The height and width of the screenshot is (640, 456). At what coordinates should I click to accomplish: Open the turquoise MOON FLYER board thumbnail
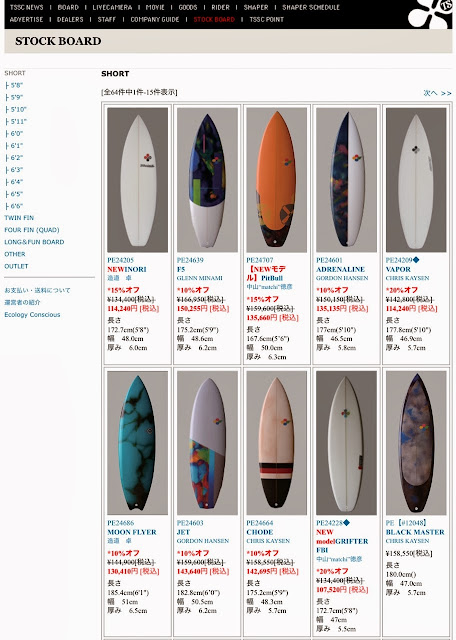coord(138,443)
